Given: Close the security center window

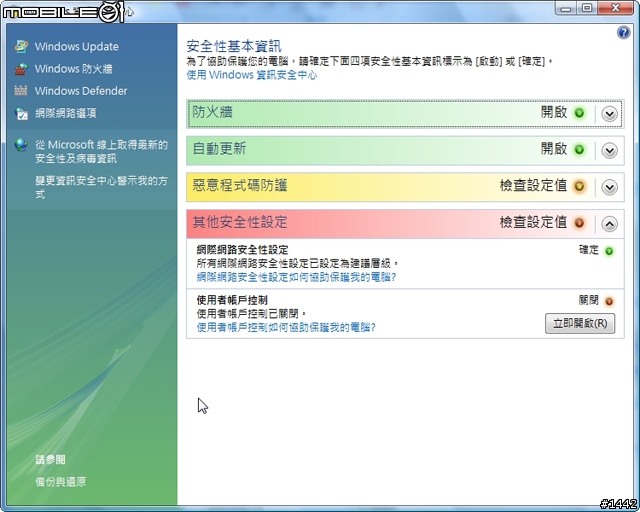Looking at the screenshot, I should [616, 7].
